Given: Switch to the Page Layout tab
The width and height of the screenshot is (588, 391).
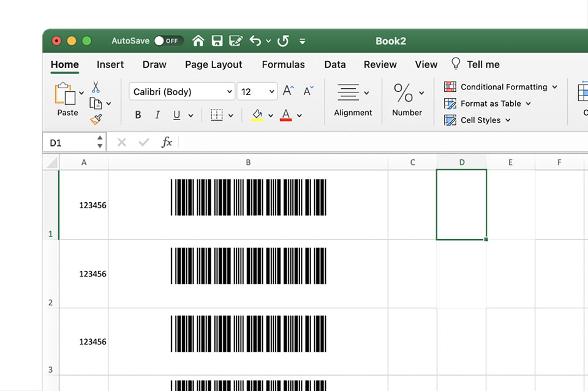Looking at the screenshot, I should pos(214,65).
